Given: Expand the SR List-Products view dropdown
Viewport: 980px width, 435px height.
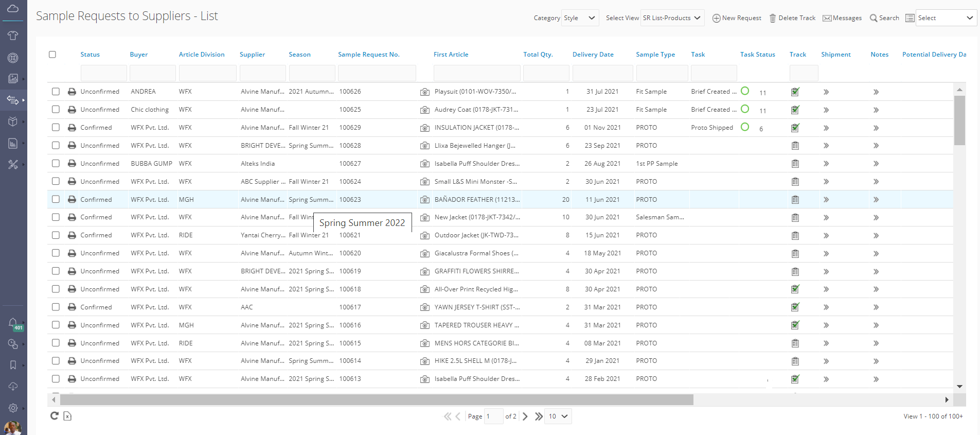Looking at the screenshot, I should [x=672, y=18].
